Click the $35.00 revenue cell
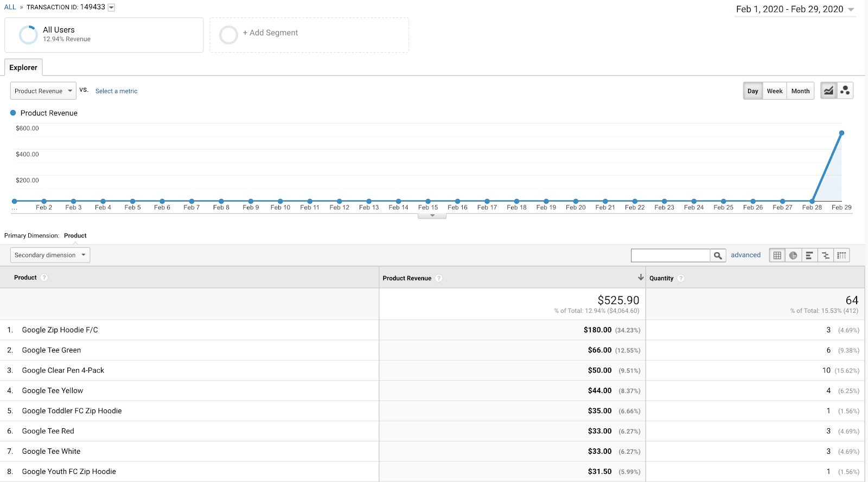The width and height of the screenshot is (868, 482). pyautogui.click(x=599, y=411)
